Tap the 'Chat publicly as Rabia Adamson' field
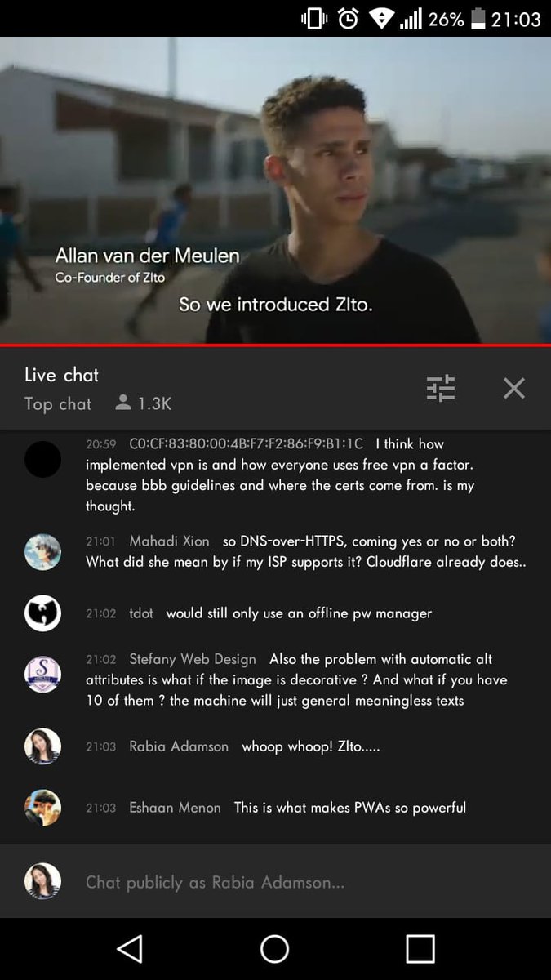551x980 pixels. coord(275,882)
